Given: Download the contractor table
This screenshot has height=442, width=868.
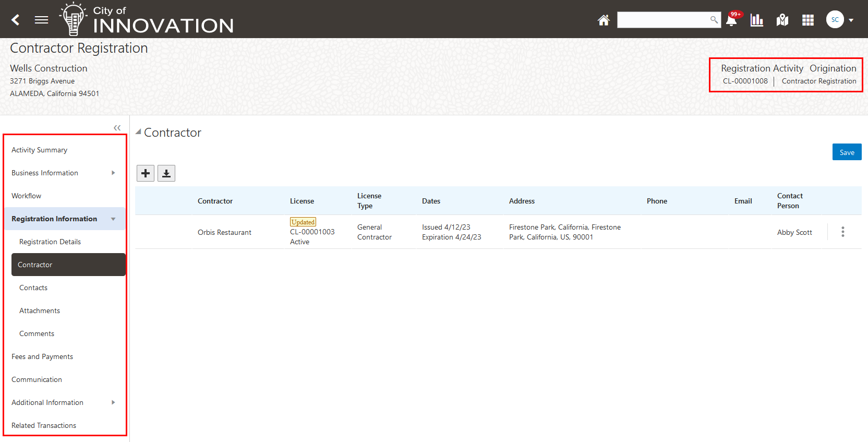Looking at the screenshot, I should (166, 173).
